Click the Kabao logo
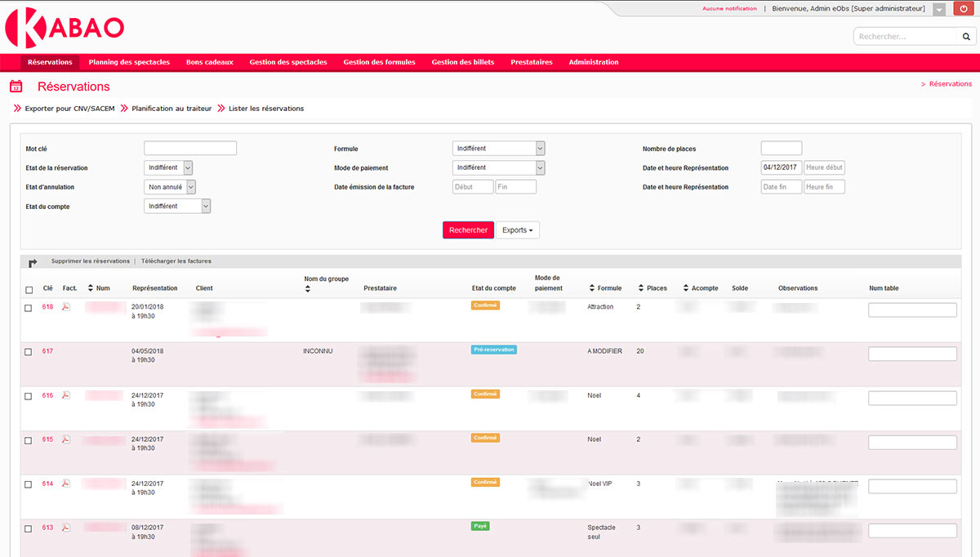980x557 pixels. click(x=65, y=28)
